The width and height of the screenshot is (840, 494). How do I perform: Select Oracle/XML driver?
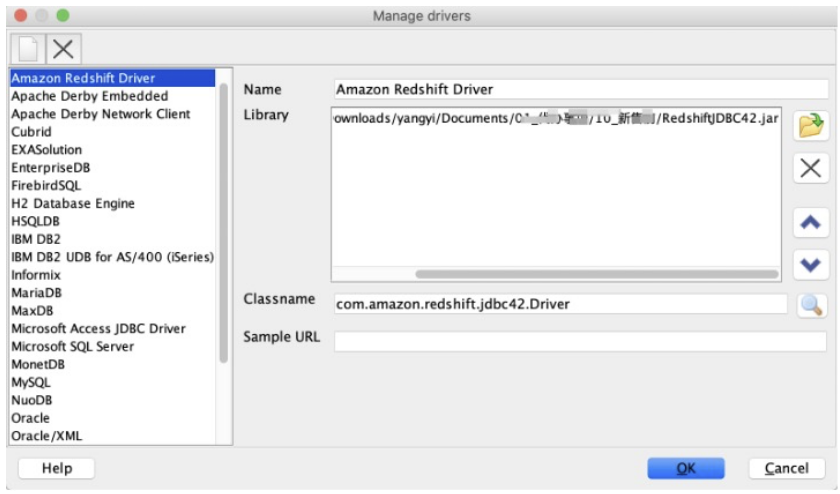tap(112, 436)
